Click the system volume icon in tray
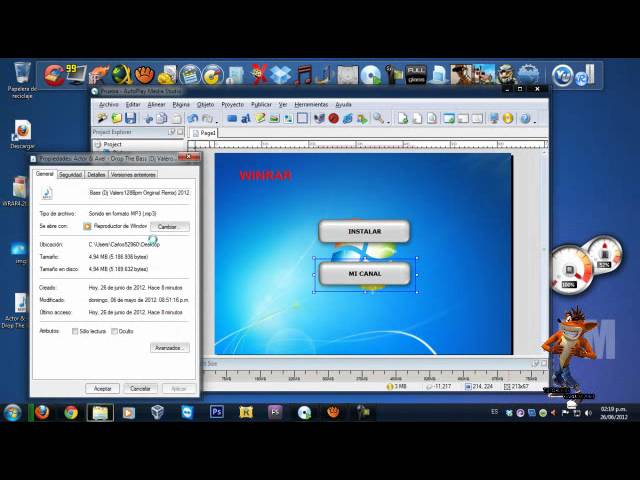 click(x=588, y=413)
